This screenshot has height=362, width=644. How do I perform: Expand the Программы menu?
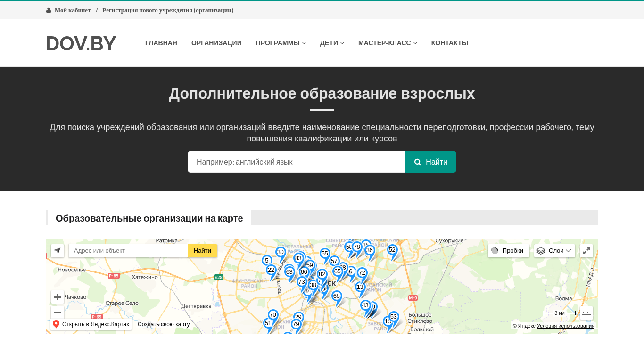coord(281,43)
